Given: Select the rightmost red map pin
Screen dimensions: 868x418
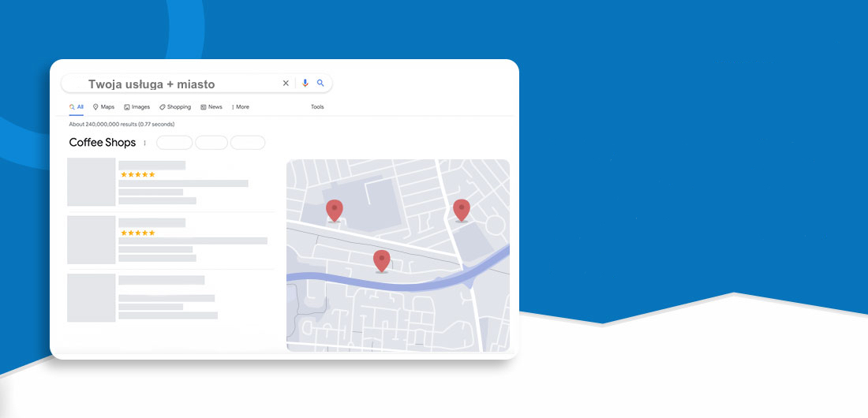Looking at the screenshot, I should [x=462, y=210].
